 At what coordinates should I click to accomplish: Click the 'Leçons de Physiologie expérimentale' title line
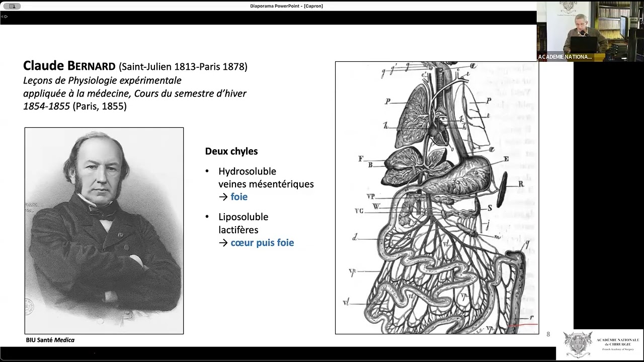pyautogui.click(x=102, y=80)
